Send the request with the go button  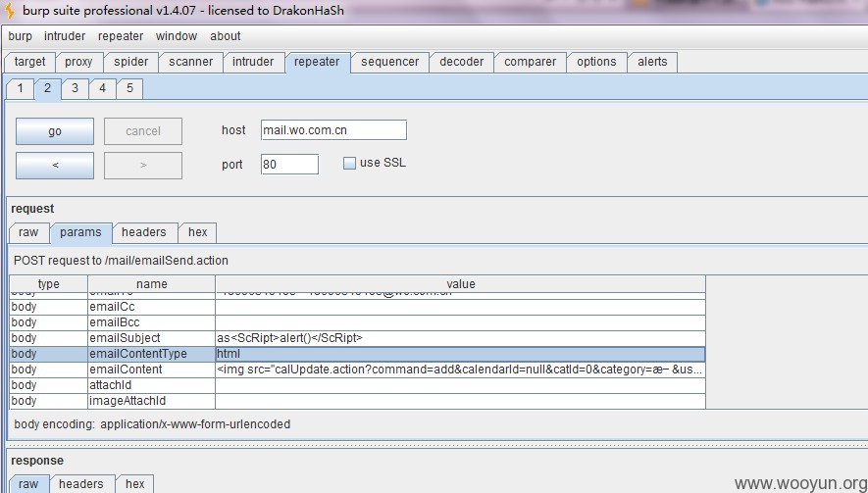pyautogui.click(x=55, y=131)
